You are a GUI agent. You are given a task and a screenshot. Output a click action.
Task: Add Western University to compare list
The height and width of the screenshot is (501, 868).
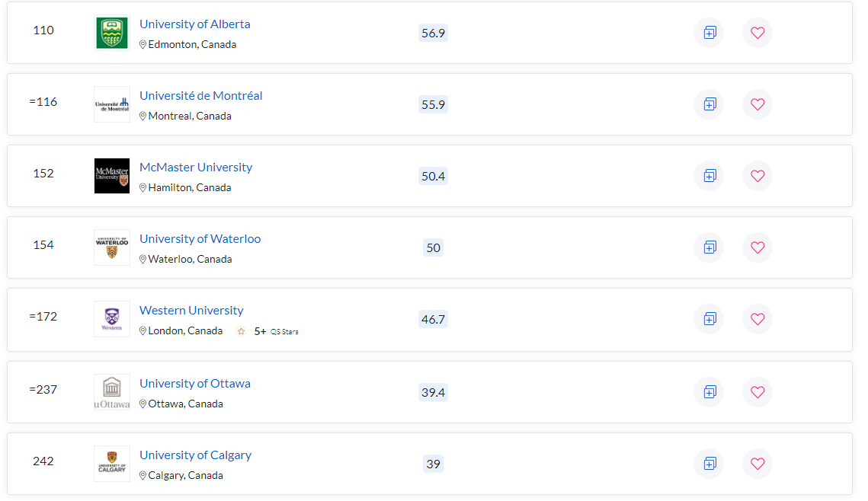point(709,319)
